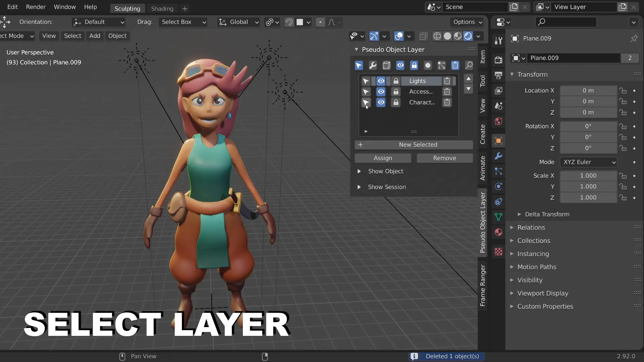Click the magnifier search icon in layer panel

coord(469,65)
